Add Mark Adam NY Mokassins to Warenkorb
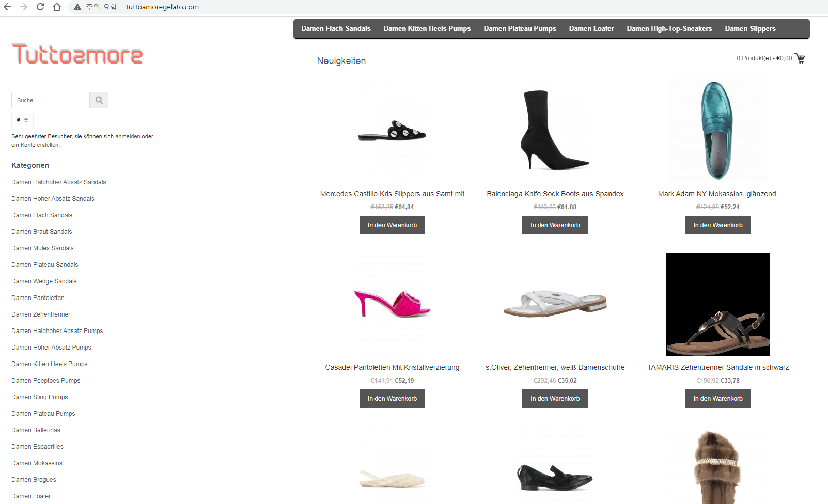The width and height of the screenshot is (828, 504). pyautogui.click(x=718, y=225)
